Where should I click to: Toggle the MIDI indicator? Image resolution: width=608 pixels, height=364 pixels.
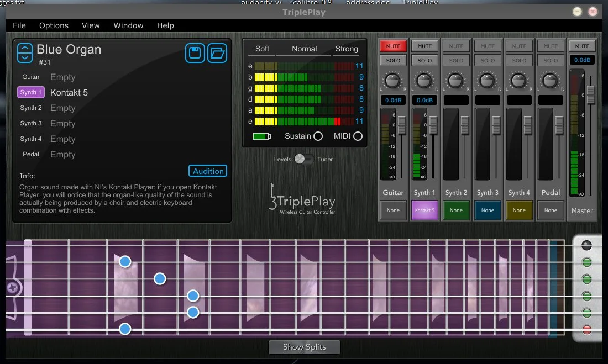[358, 136]
